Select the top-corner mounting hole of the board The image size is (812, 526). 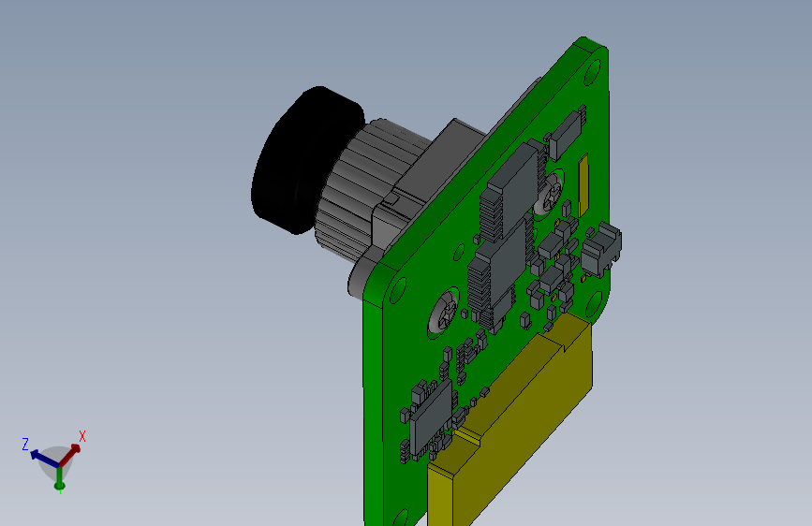coord(592,72)
